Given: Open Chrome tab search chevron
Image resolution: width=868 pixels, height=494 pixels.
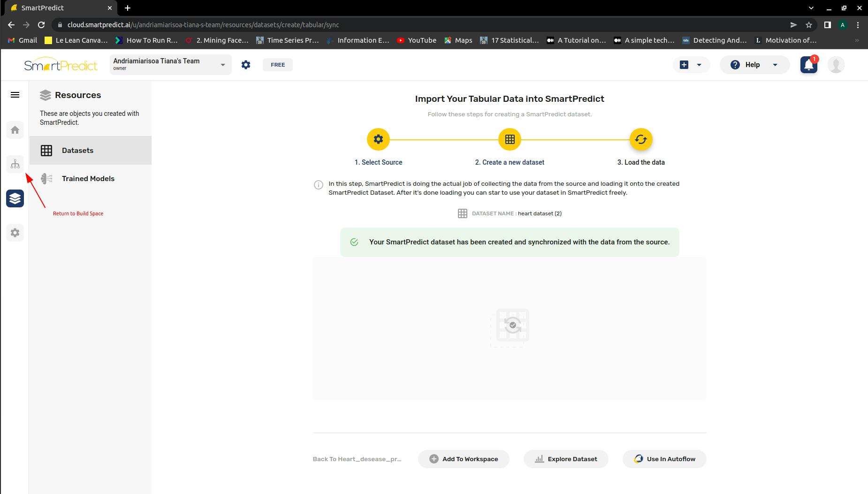Looking at the screenshot, I should pos(811,8).
